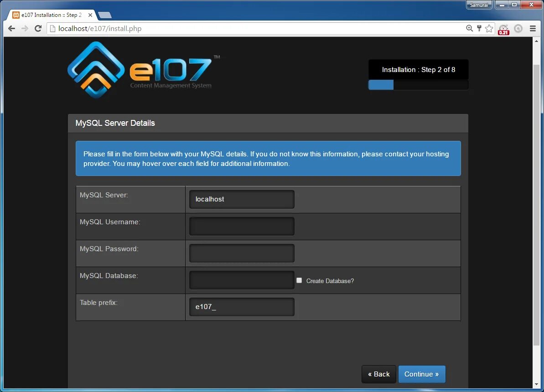Click the blue info message box text
This screenshot has width=544, height=392.
(266, 159)
